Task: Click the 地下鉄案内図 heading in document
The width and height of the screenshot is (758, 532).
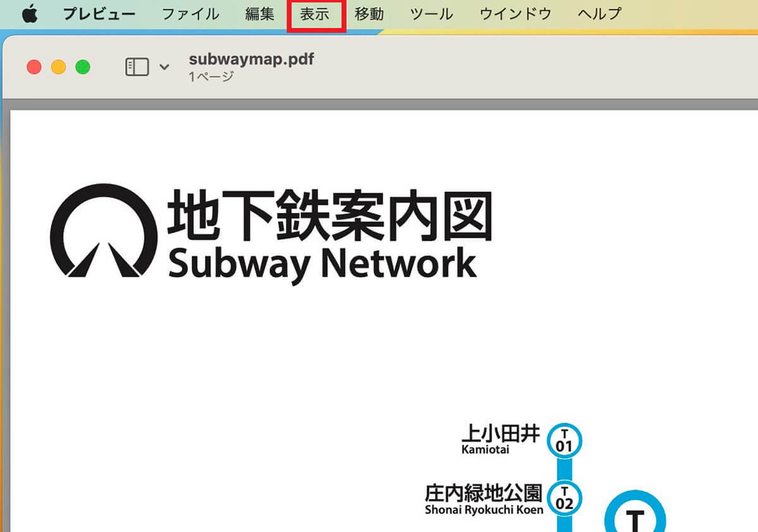Action: pyautogui.click(x=330, y=214)
